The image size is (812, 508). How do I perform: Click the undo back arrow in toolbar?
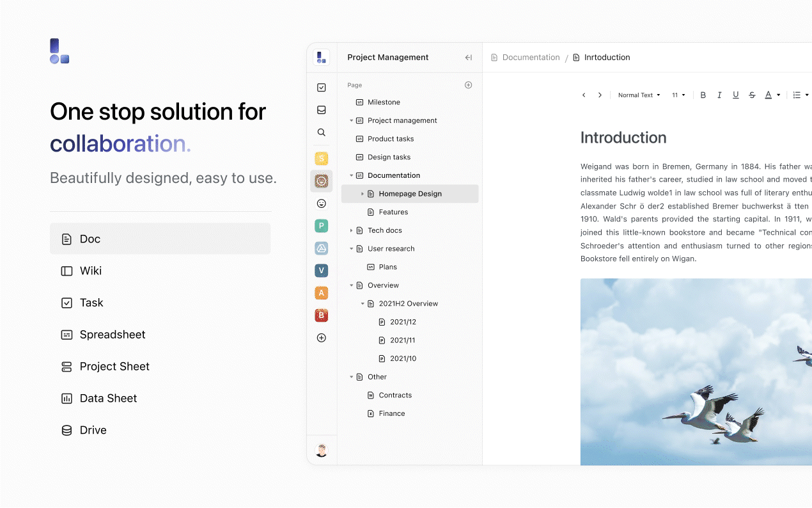pos(584,95)
